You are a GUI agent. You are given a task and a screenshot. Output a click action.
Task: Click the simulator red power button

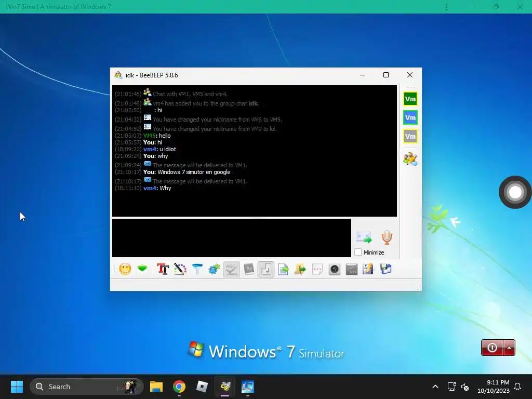[x=492, y=348]
